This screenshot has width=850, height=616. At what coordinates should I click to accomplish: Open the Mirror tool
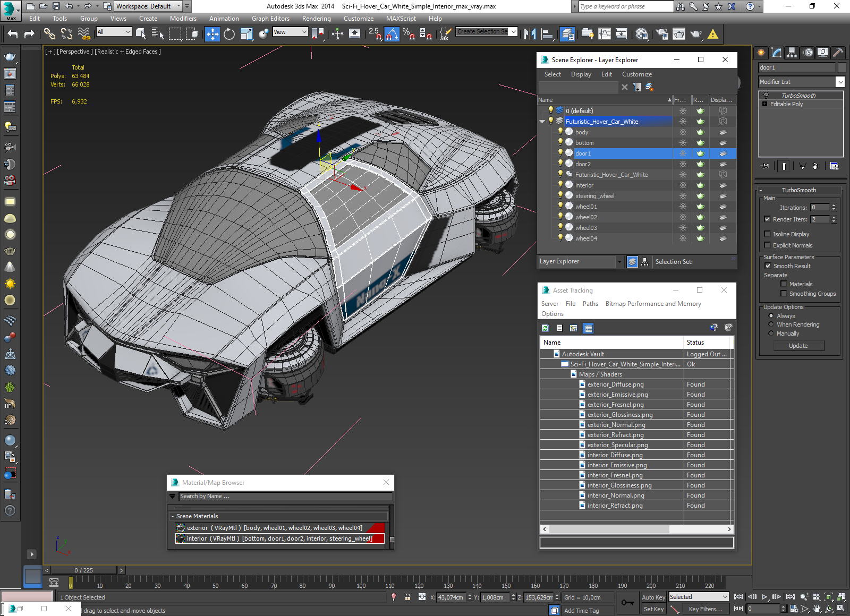(x=530, y=34)
